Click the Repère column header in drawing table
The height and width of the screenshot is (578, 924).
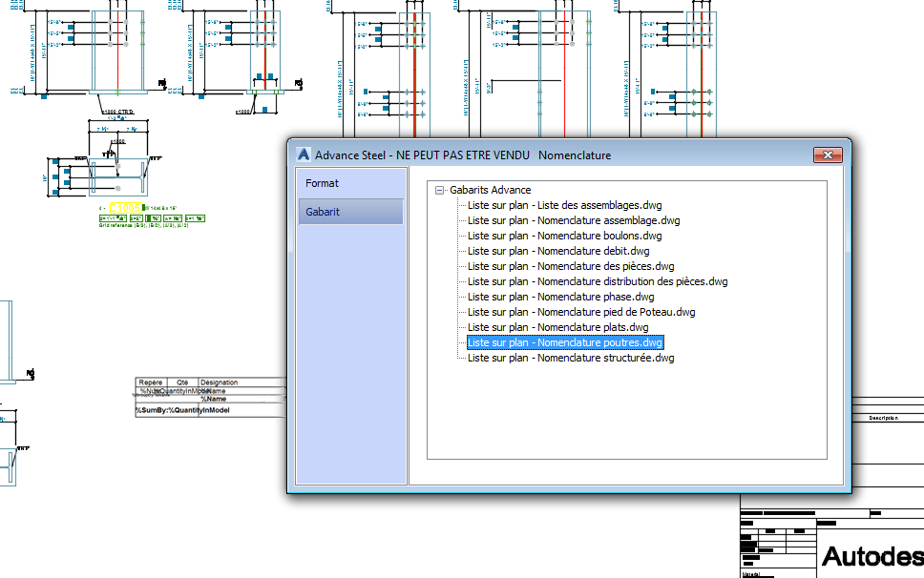(x=151, y=382)
